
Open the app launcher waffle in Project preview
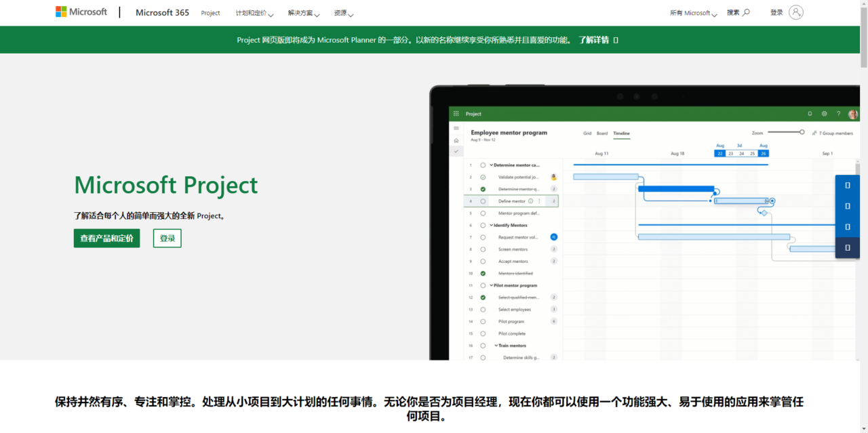[456, 114]
